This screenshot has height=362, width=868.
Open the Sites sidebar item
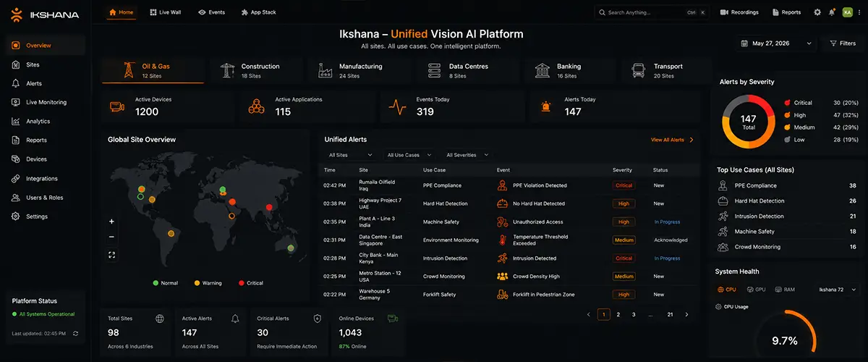pyautogui.click(x=45, y=64)
